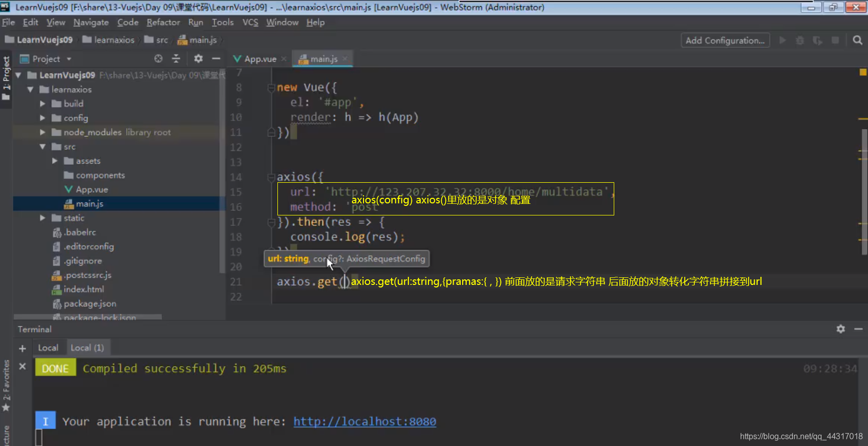Click the Run play icon in toolbar
This screenshot has width=868, height=446.
tap(782, 40)
